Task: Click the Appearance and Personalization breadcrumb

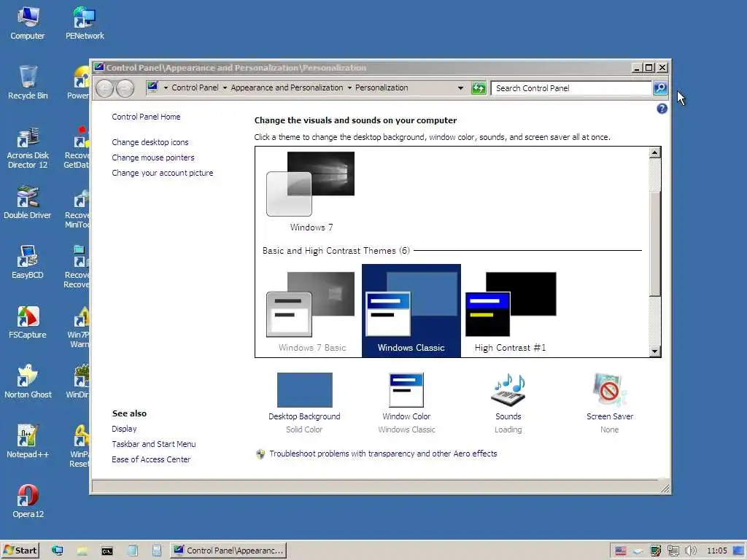Action: (287, 87)
